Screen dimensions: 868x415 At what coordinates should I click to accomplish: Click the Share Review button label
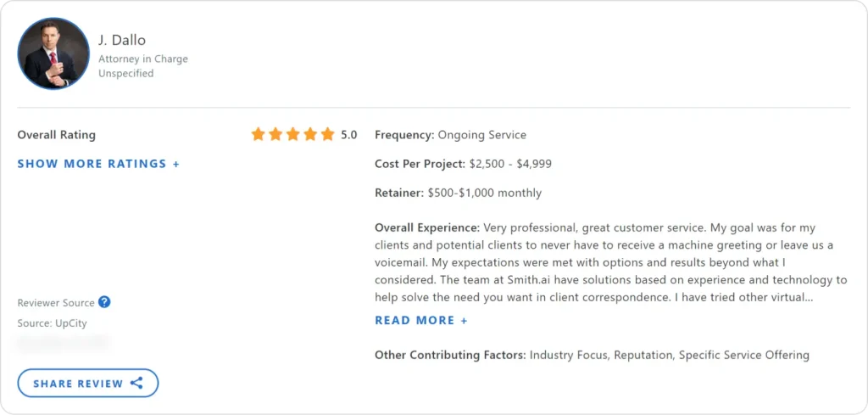point(78,384)
